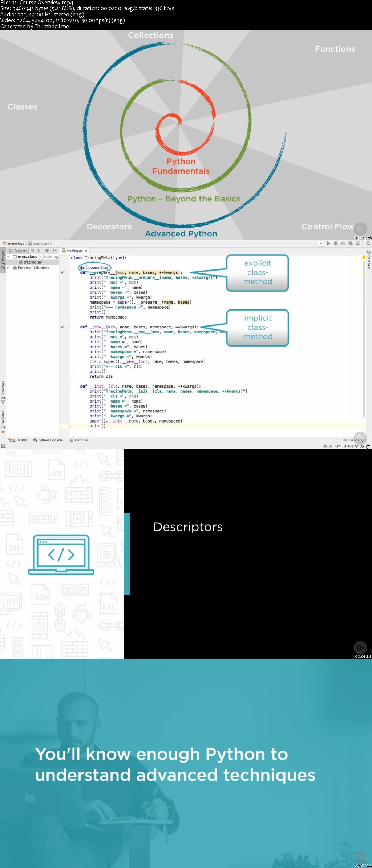Run with coverage icon in toolbar
Viewport: 372px width, 868px height.
pyautogui.click(x=343, y=243)
